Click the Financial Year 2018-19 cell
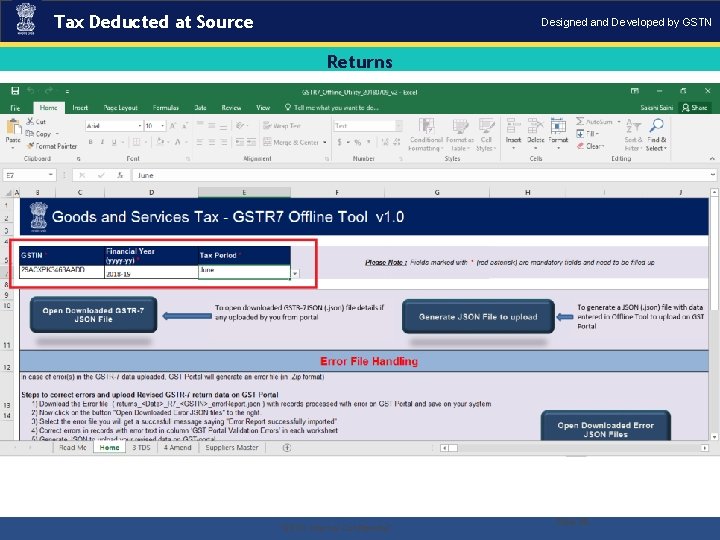Viewport: 720px width, 540px height. pyautogui.click(x=151, y=272)
